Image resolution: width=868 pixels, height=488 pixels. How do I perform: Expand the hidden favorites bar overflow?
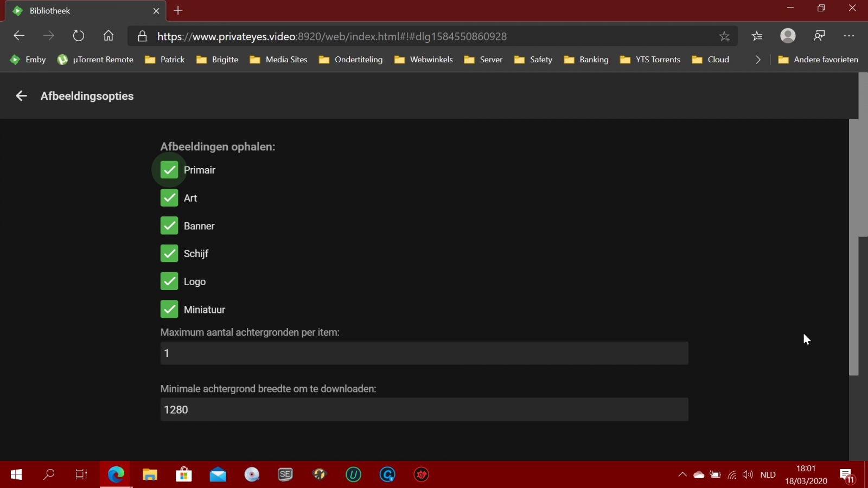[x=758, y=60]
